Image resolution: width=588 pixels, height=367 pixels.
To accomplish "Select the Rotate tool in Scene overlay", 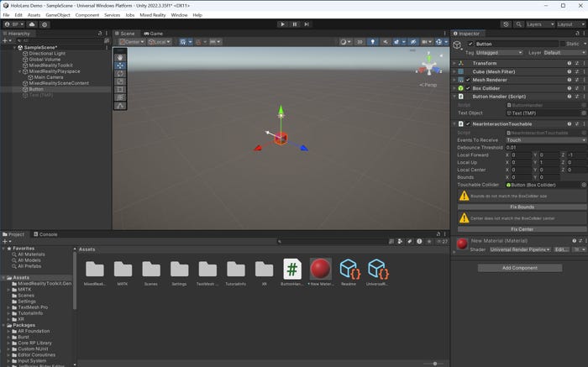I will (120, 73).
